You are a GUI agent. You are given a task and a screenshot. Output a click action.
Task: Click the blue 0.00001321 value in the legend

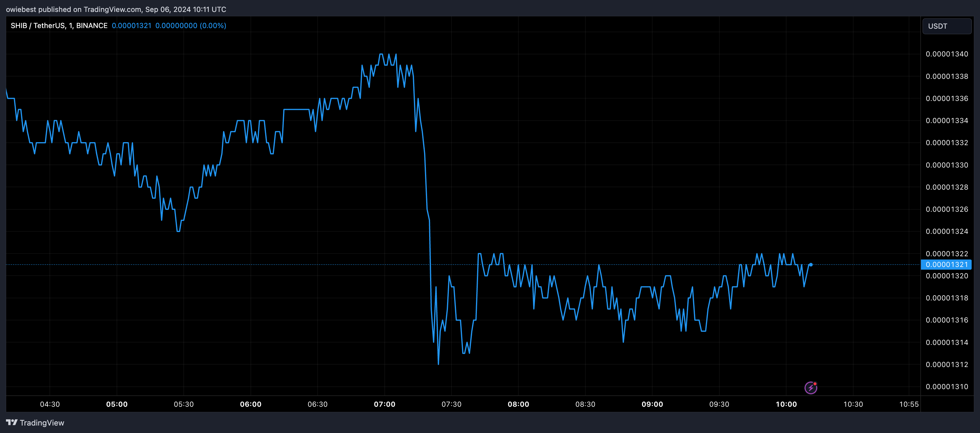click(x=131, y=25)
